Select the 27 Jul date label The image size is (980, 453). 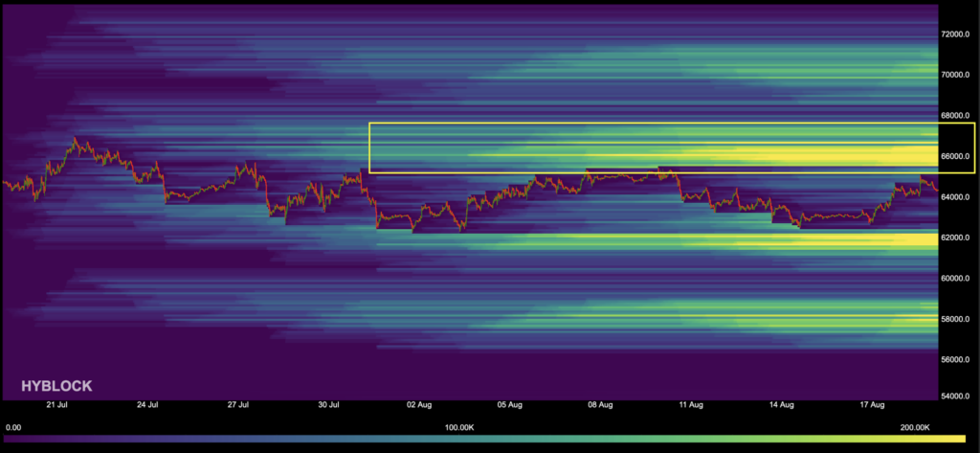pyautogui.click(x=238, y=405)
